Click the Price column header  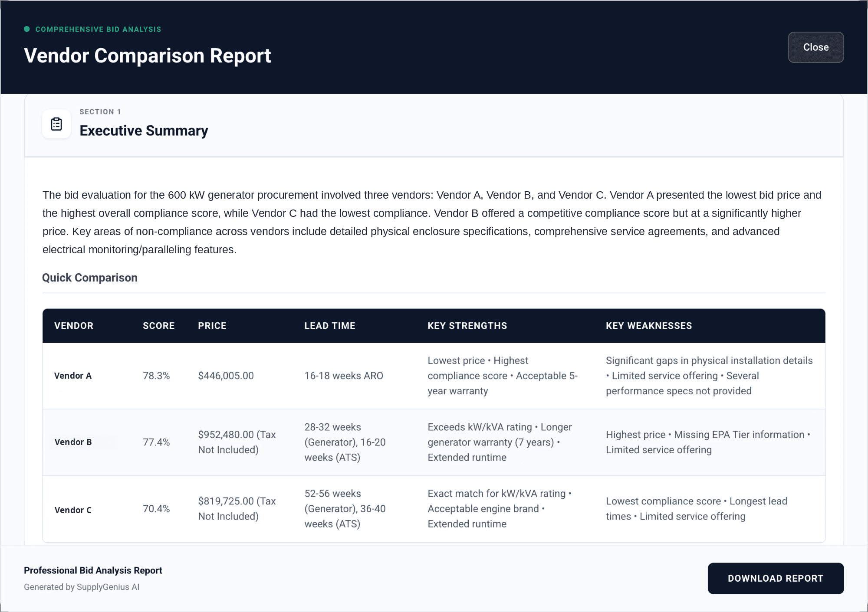212,326
